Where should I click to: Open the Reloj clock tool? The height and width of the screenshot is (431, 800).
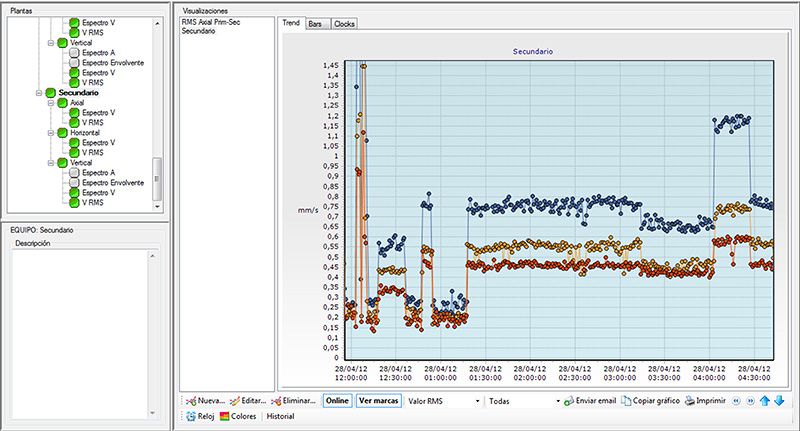[200, 416]
